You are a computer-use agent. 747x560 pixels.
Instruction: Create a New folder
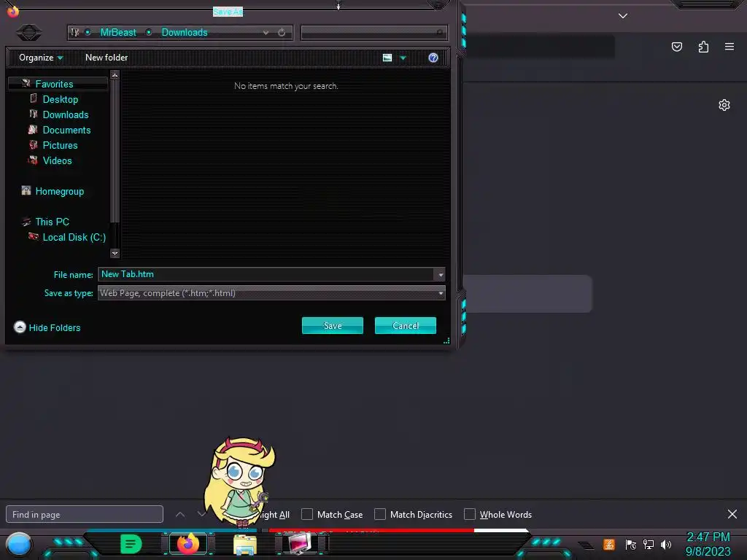[x=107, y=58]
